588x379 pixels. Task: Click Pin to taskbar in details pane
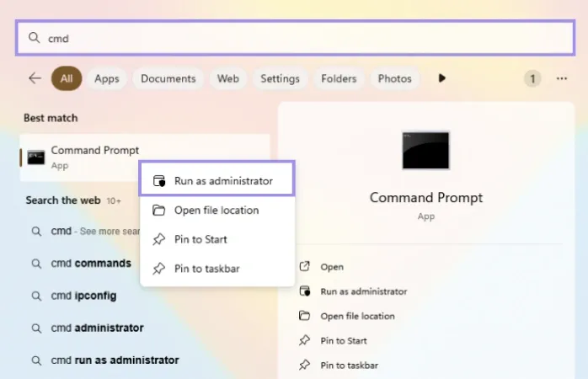click(349, 366)
